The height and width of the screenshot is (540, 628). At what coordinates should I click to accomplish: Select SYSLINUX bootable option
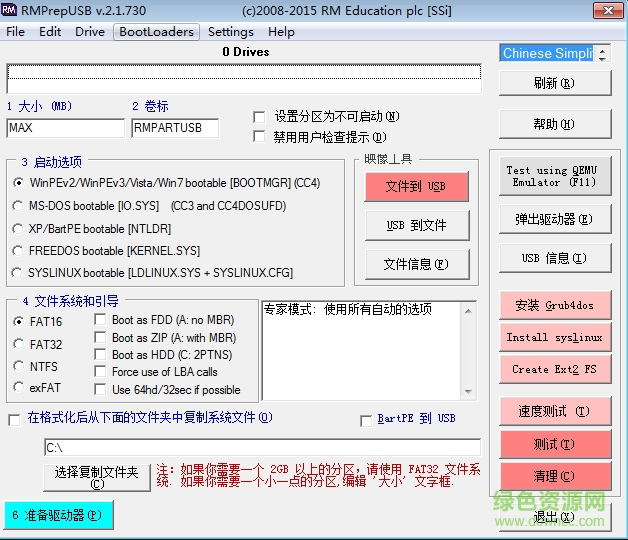coord(17,272)
